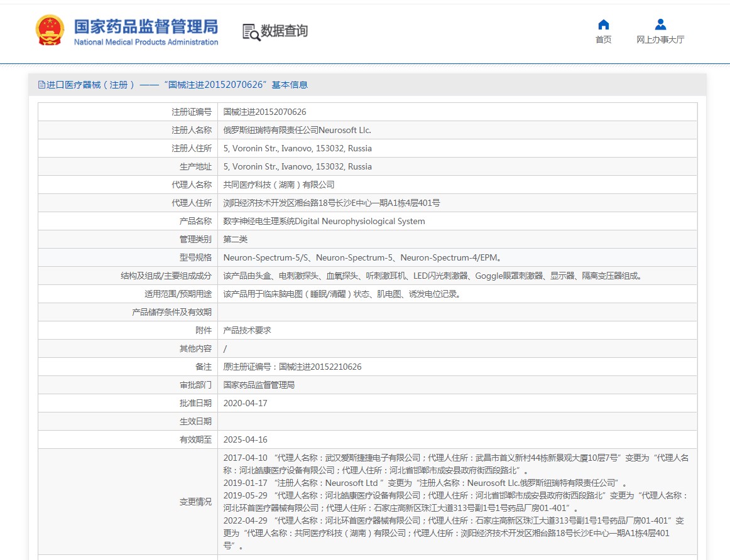730x560 pixels.
Task: Click the 变更情况 row label
Action: (195, 502)
